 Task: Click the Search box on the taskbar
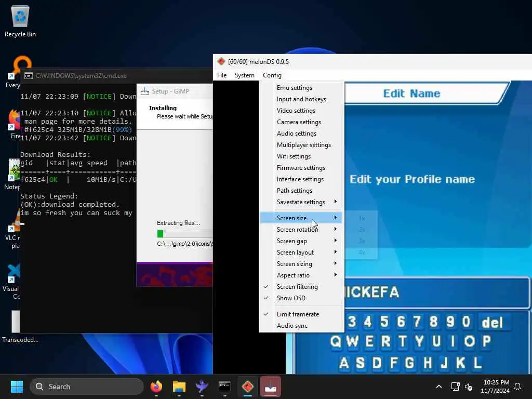[87, 387]
